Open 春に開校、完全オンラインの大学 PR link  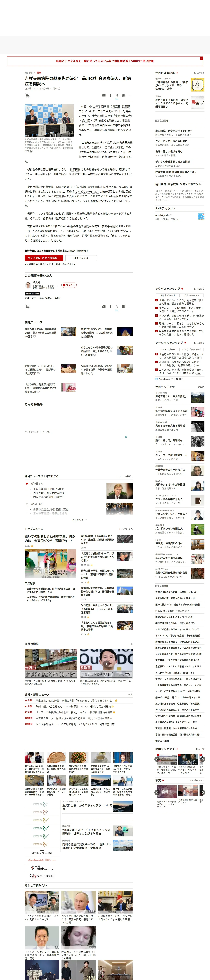pyautogui.click(x=174, y=131)
